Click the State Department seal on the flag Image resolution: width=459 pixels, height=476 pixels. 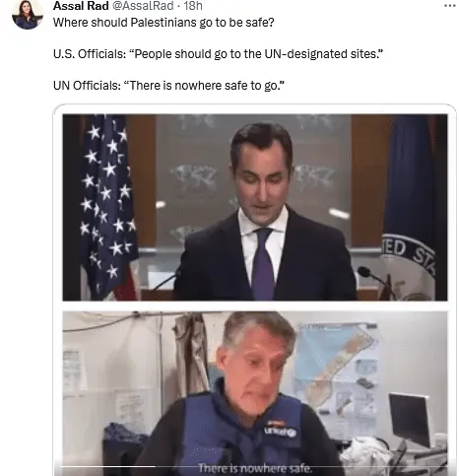[x=408, y=266]
